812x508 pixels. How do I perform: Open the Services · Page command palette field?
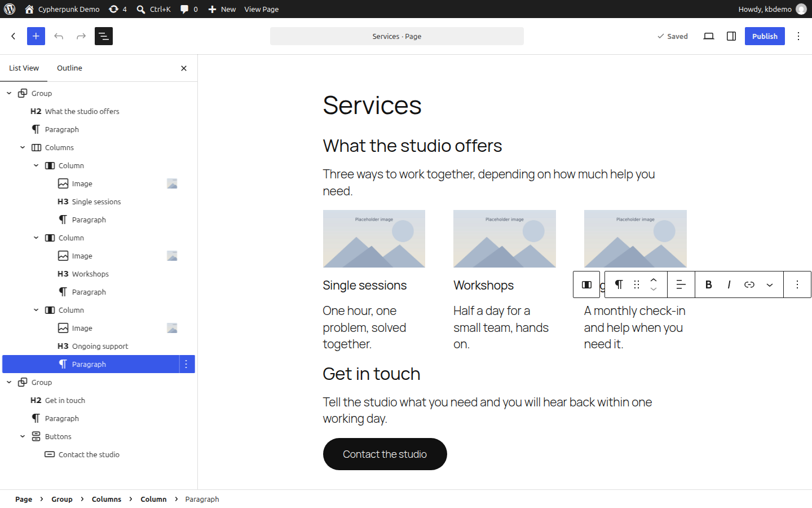point(397,36)
